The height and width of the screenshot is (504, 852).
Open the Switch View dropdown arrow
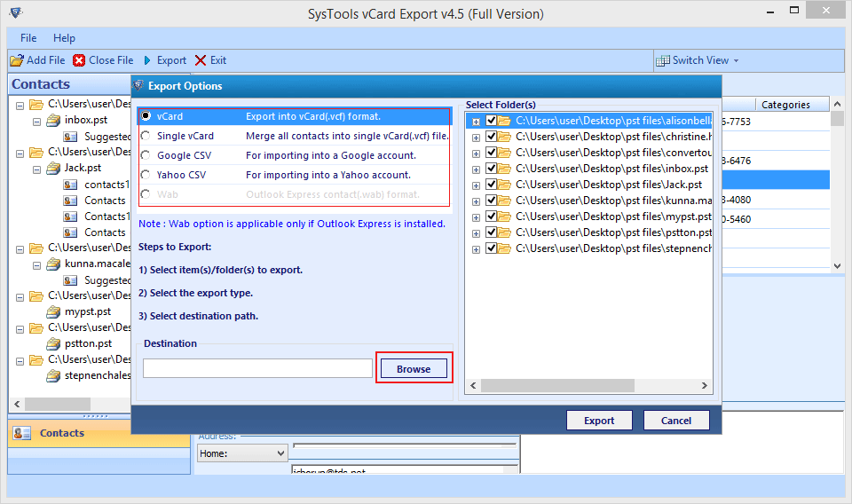tap(737, 61)
